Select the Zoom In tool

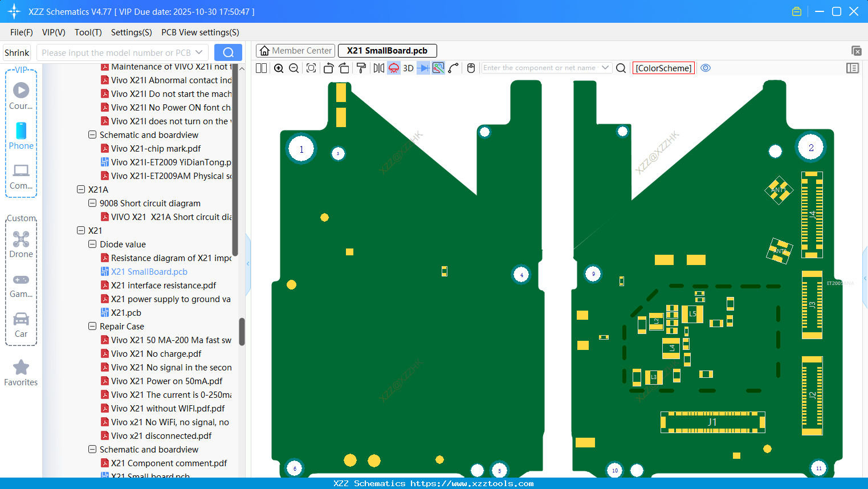279,68
